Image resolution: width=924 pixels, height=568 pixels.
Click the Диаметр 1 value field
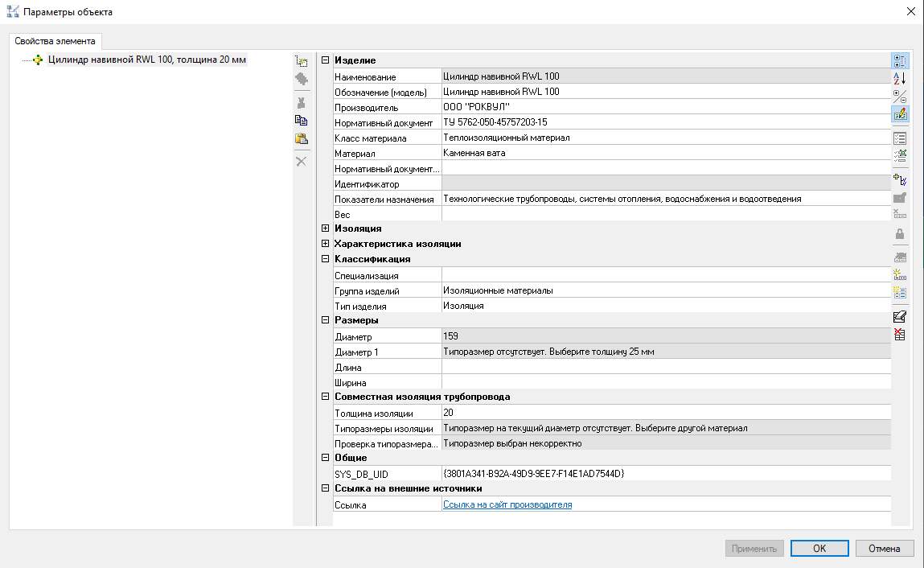[666, 352]
